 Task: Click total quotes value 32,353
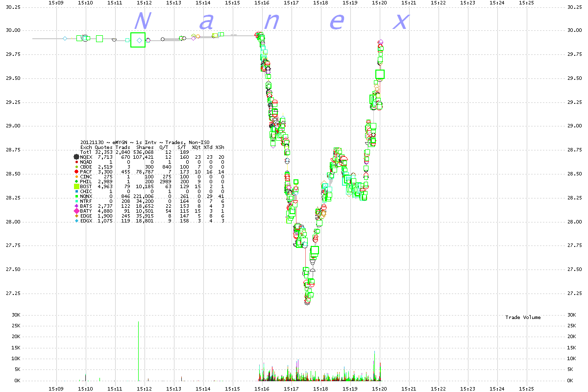(x=103, y=152)
